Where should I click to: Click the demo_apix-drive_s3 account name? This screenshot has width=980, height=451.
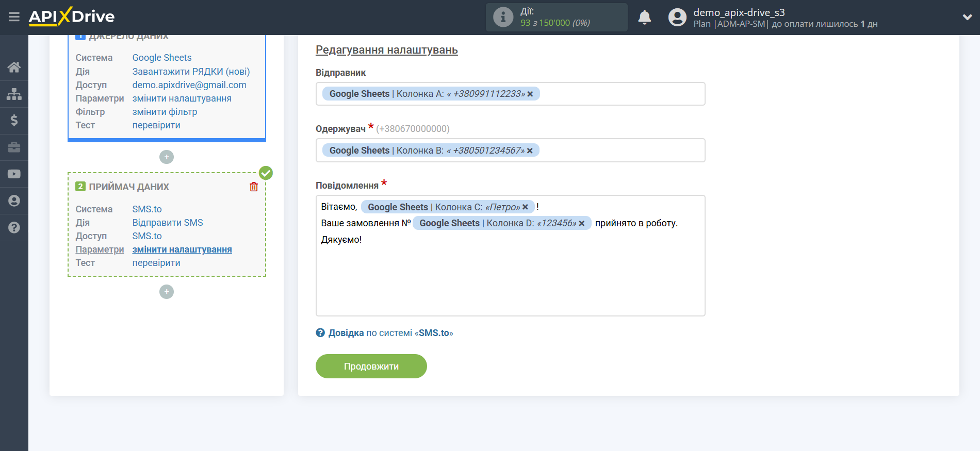(739, 12)
